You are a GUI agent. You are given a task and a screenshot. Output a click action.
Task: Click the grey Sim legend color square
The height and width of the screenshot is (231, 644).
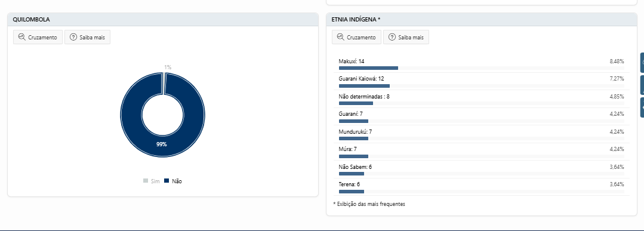(146, 181)
